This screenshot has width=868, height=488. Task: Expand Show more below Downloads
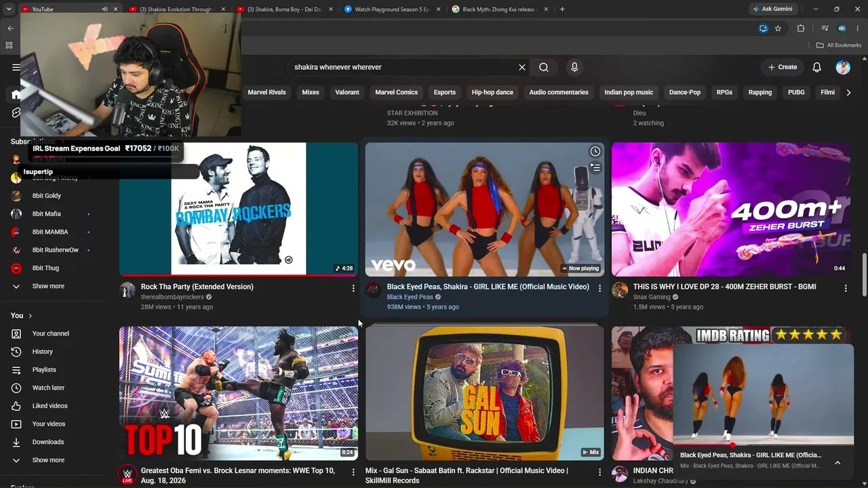tap(48, 460)
